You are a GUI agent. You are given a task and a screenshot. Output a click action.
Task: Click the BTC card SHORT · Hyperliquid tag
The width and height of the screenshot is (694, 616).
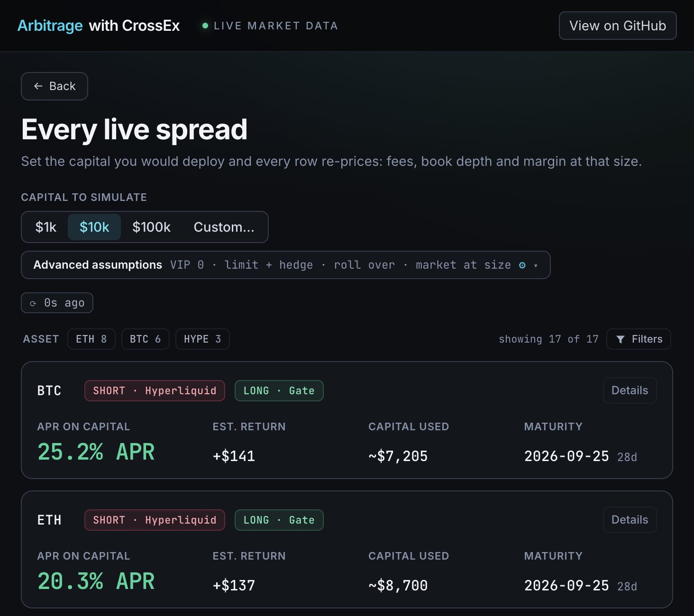click(155, 391)
